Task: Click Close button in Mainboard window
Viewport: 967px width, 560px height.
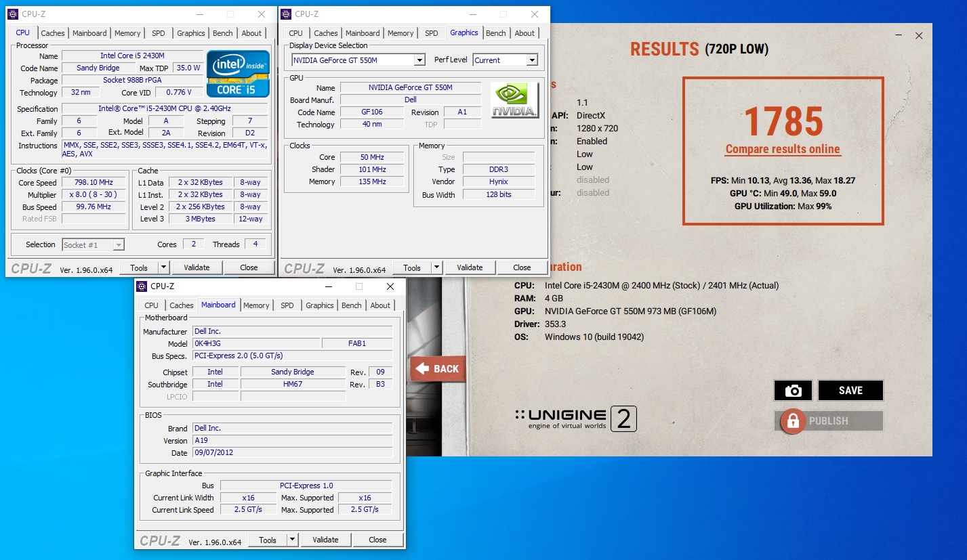Action: [377, 540]
